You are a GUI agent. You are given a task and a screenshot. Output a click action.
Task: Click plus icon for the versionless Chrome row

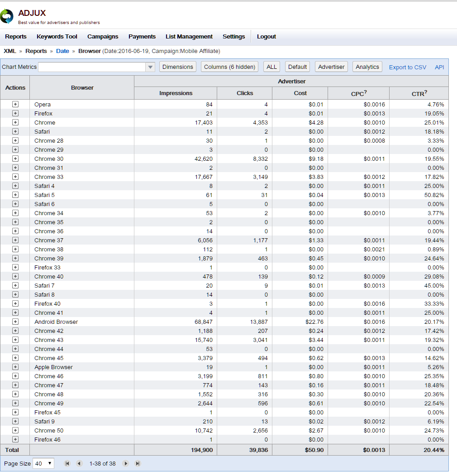15,122
